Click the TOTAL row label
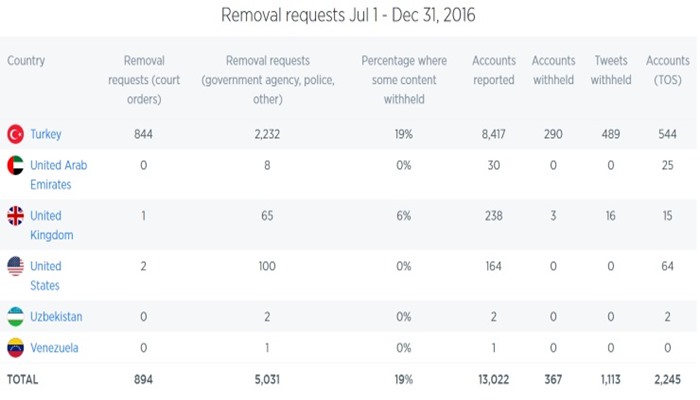700x400 pixels. 23,380
